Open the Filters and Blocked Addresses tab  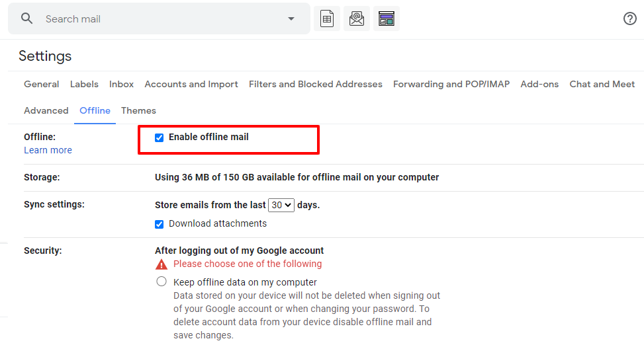[x=316, y=84]
